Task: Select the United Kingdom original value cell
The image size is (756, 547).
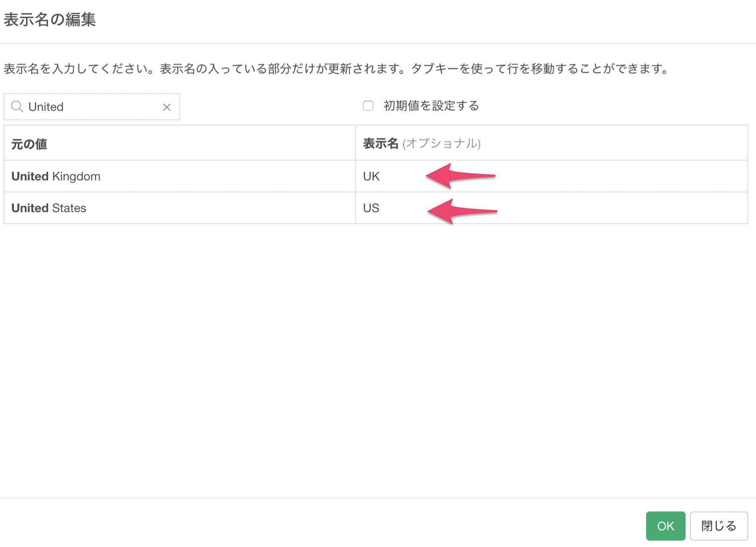Action: [56, 176]
